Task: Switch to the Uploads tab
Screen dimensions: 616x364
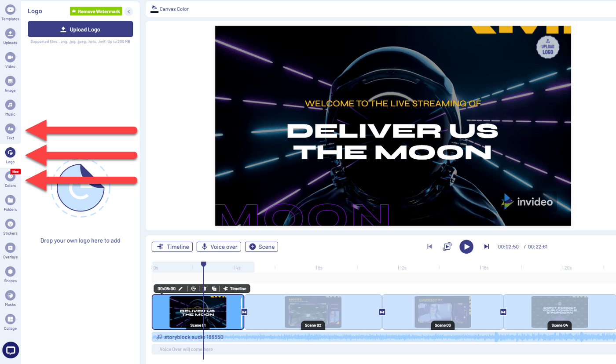Action: (10, 36)
